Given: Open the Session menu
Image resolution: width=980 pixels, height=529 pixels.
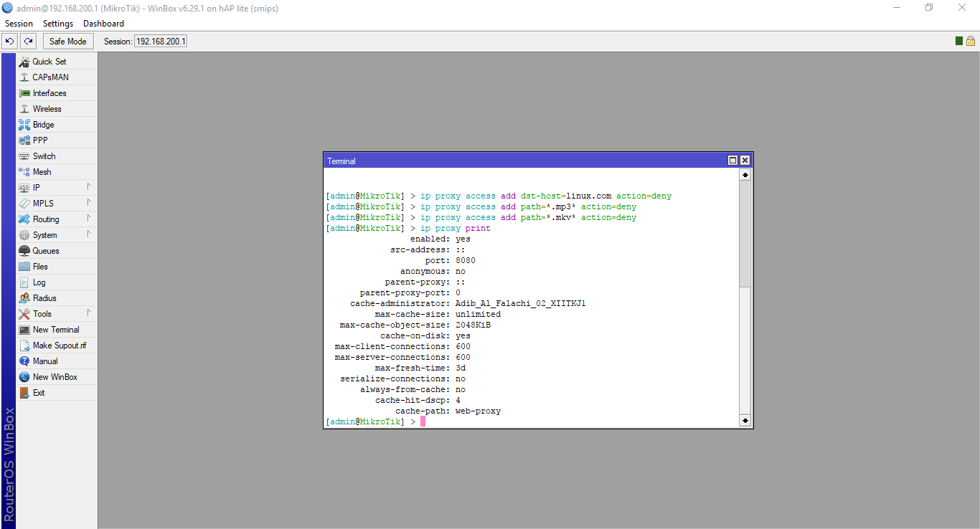Looking at the screenshot, I should [x=19, y=24].
